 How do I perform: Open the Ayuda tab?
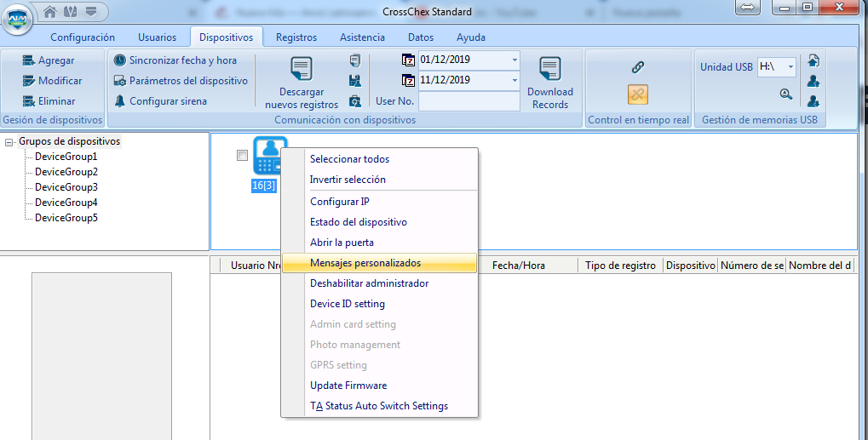click(471, 37)
